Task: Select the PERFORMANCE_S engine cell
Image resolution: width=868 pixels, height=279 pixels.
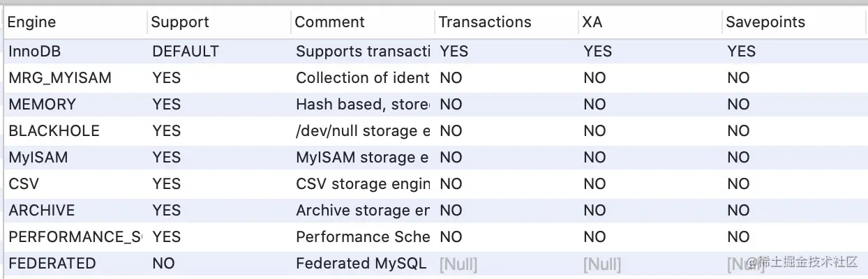Action: pyautogui.click(x=75, y=237)
